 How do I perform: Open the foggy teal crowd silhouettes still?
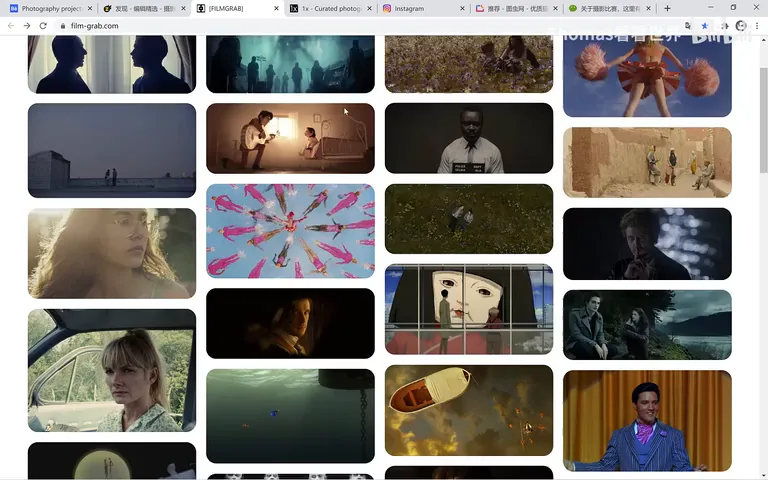pos(290,64)
